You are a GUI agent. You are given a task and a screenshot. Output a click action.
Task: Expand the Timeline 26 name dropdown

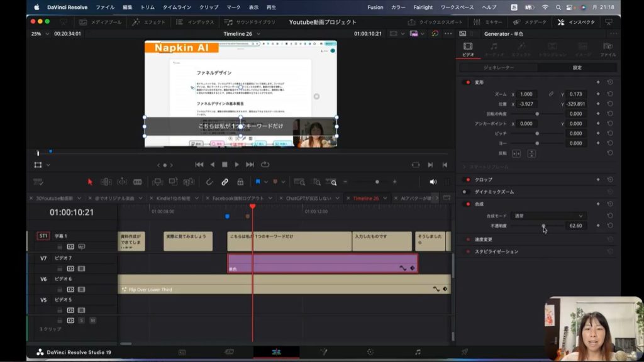click(x=259, y=34)
